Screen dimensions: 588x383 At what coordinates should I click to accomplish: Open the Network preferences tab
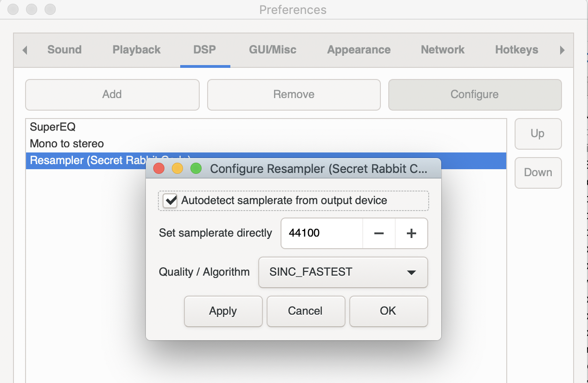[x=442, y=50]
